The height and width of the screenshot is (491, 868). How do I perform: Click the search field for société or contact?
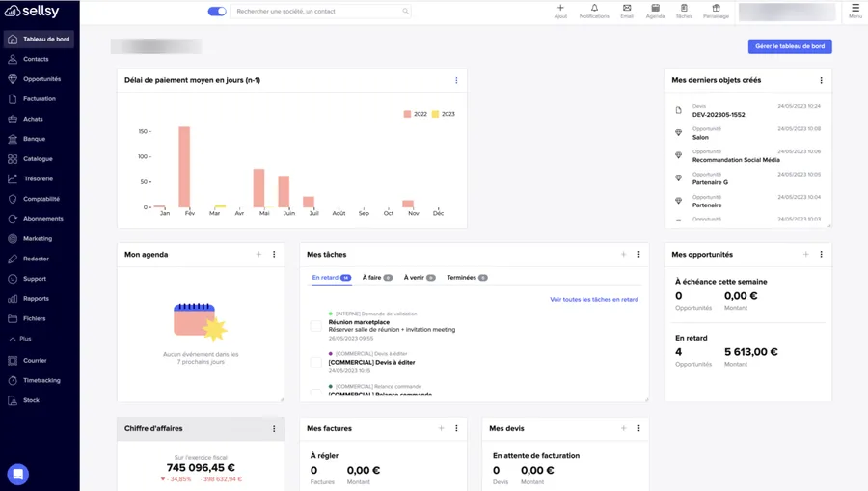[318, 12]
